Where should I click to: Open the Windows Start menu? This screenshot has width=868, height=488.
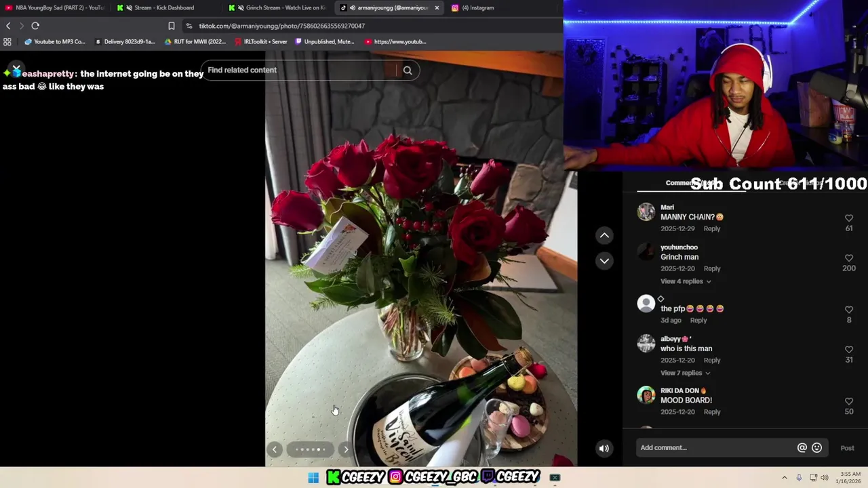(x=313, y=478)
